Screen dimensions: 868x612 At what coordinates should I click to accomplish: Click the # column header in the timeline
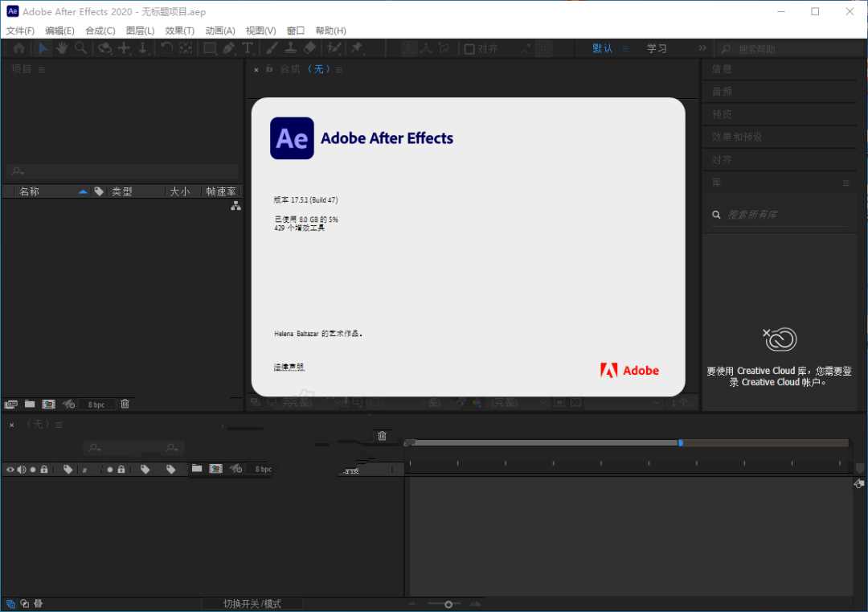click(x=84, y=470)
